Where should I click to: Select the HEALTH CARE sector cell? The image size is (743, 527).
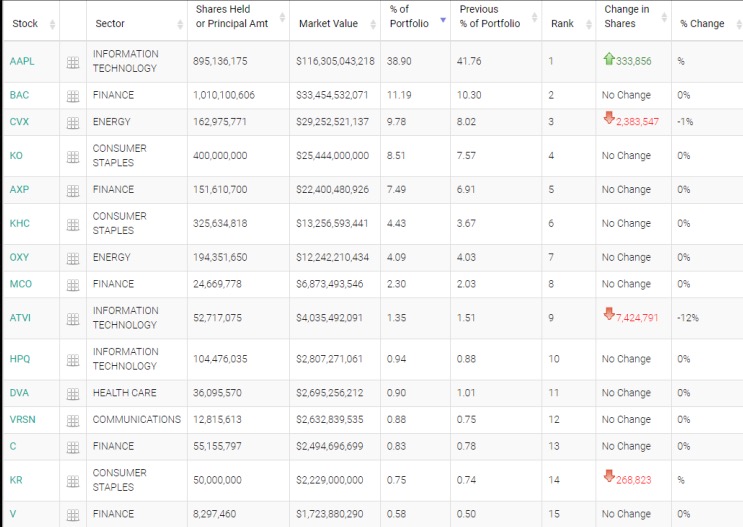pos(125,392)
